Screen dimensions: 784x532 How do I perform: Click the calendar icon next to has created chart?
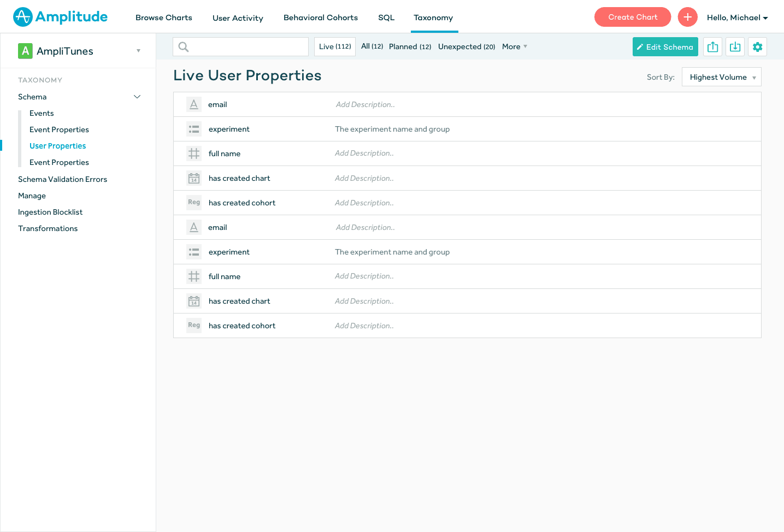[x=194, y=178]
